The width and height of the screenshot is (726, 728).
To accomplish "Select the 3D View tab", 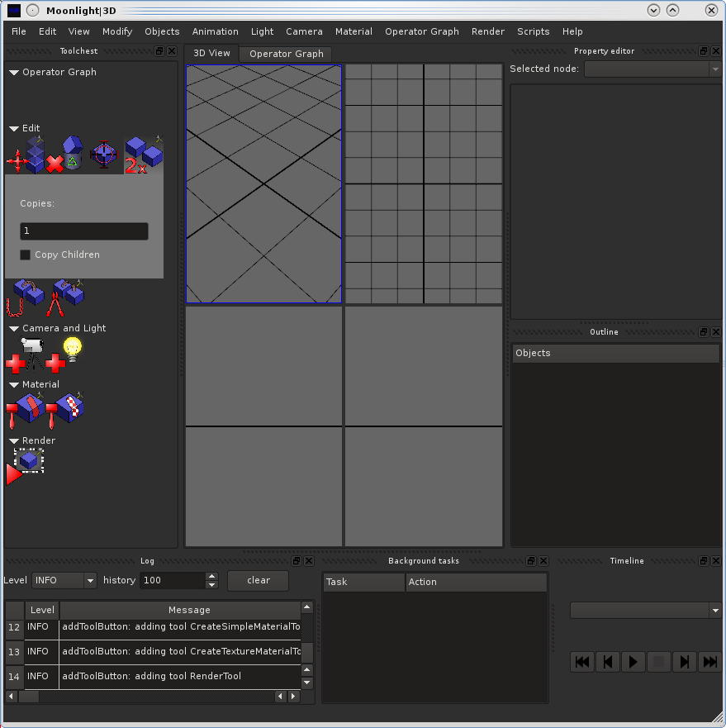I will [x=211, y=53].
